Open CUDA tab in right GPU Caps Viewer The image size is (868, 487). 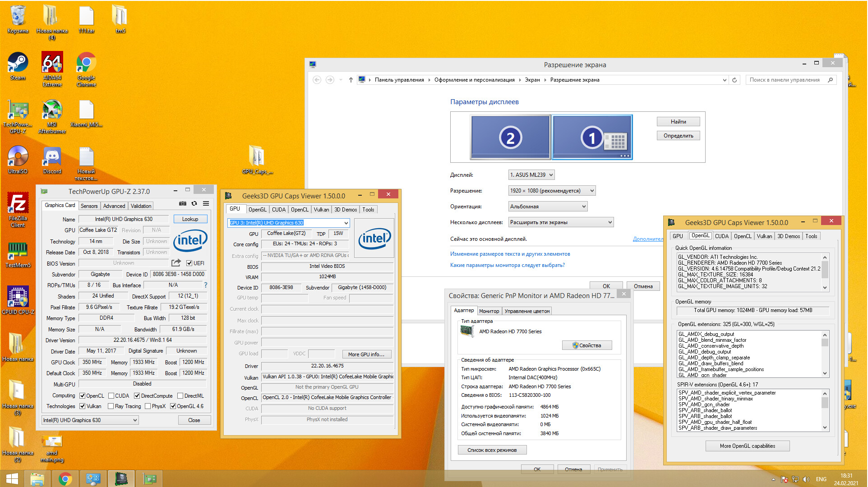722,236
